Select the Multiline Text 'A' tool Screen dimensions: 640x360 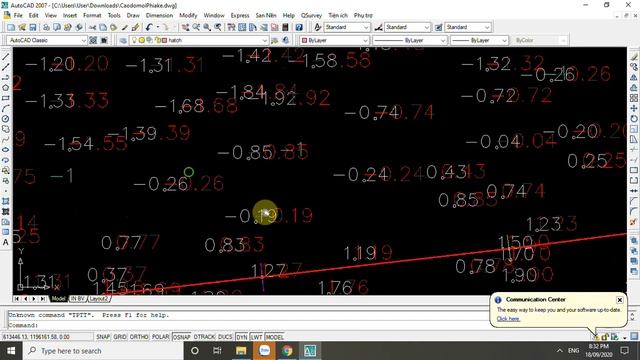click(x=5, y=242)
